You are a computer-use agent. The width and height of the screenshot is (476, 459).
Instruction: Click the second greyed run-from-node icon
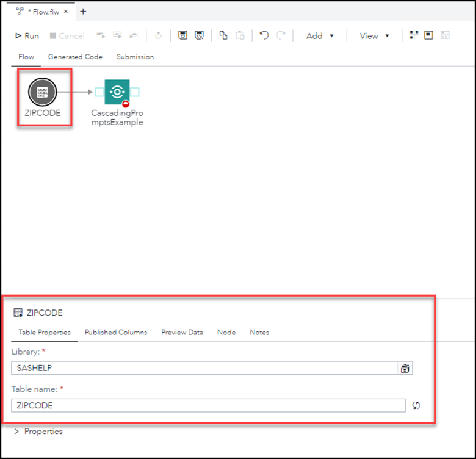[117, 35]
